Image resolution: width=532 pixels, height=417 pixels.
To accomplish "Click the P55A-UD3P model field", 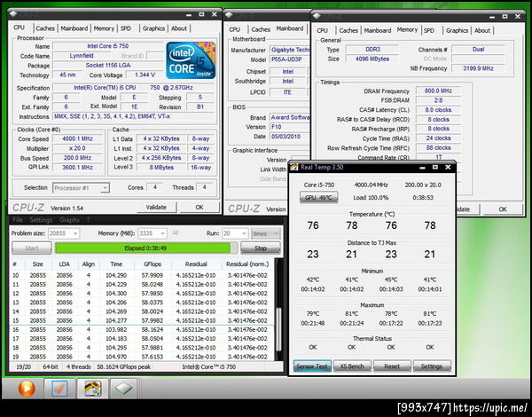I will tap(289, 59).
